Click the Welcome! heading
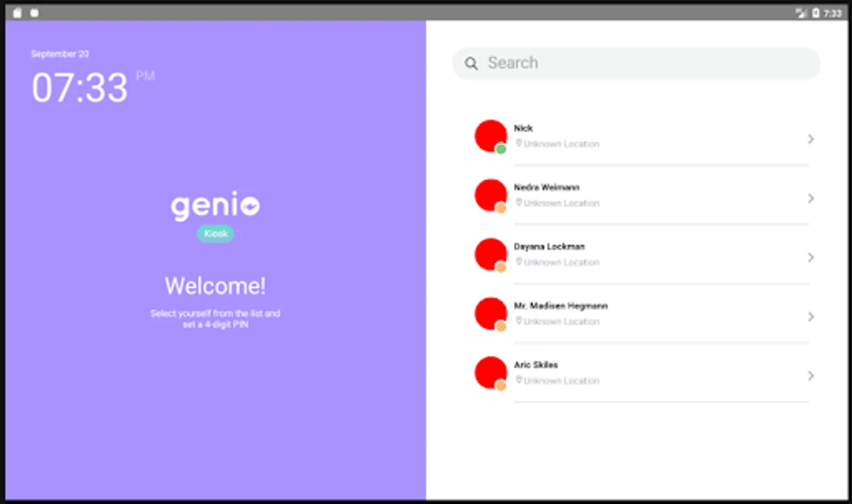 (215, 286)
